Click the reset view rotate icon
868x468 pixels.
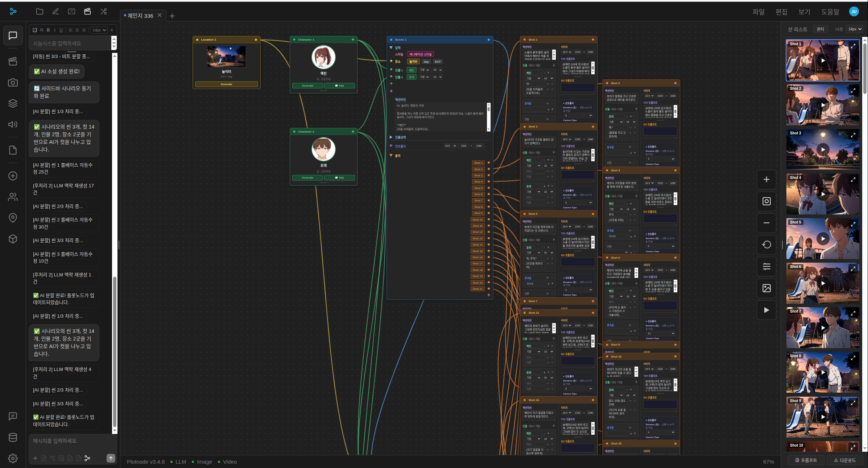(766, 245)
